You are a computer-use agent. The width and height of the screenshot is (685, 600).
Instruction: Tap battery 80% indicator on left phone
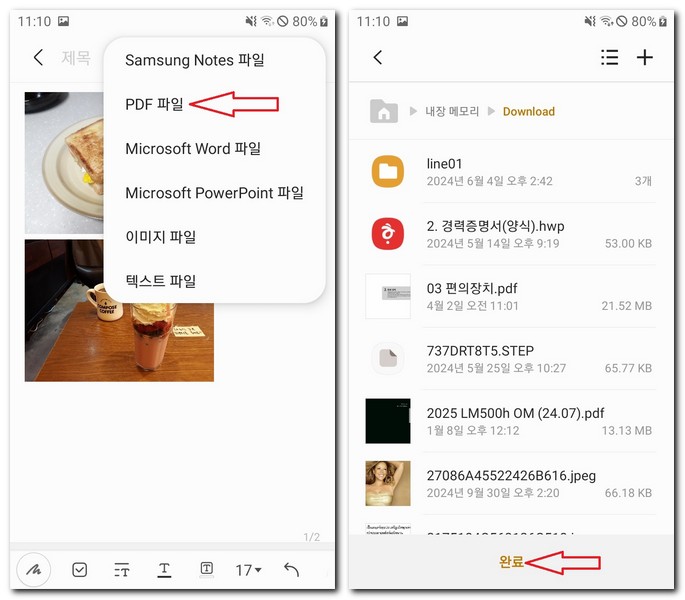click(x=310, y=21)
